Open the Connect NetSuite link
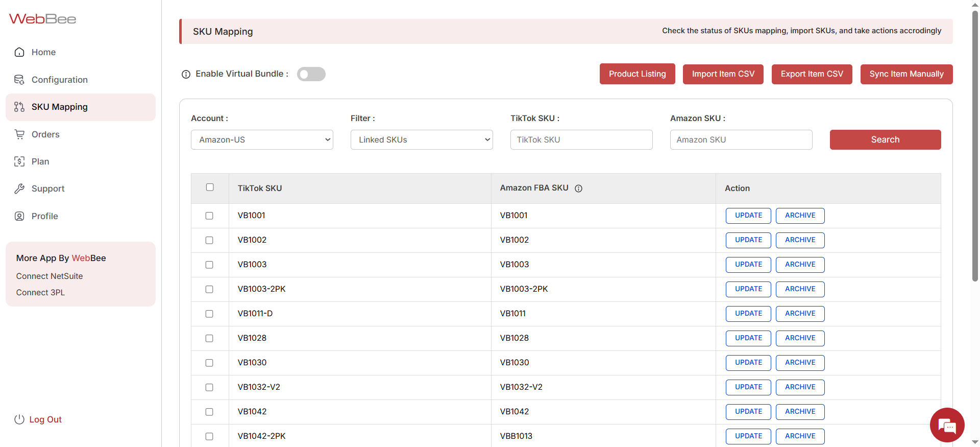The height and width of the screenshot is (447, 980). coord(50,276)
